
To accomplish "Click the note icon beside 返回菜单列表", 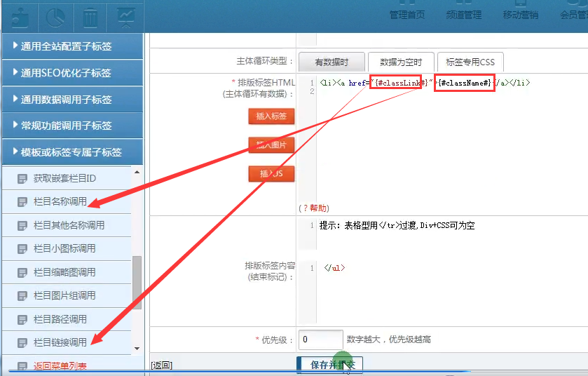I will 22,366.
